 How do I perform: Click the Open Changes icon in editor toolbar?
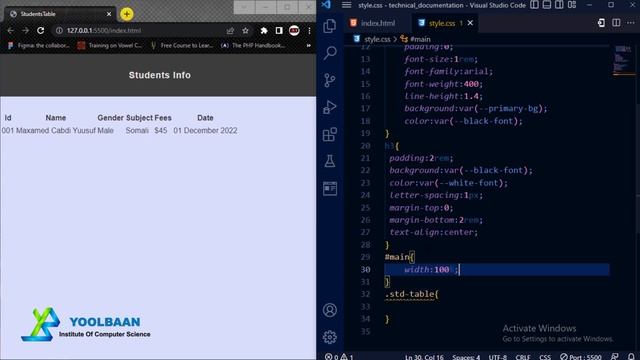pyautogui.click(x=601, y=23)
